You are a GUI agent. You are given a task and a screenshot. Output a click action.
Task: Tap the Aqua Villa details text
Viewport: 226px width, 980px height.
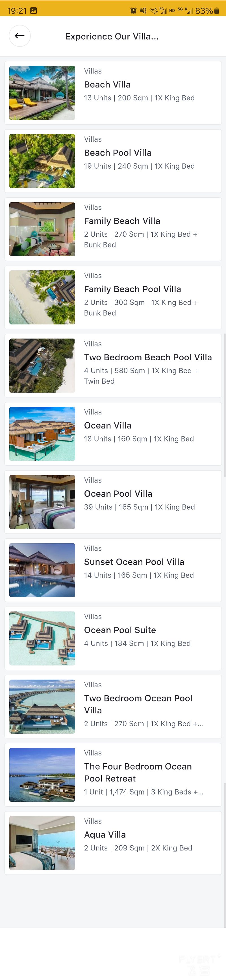(138, 848)
